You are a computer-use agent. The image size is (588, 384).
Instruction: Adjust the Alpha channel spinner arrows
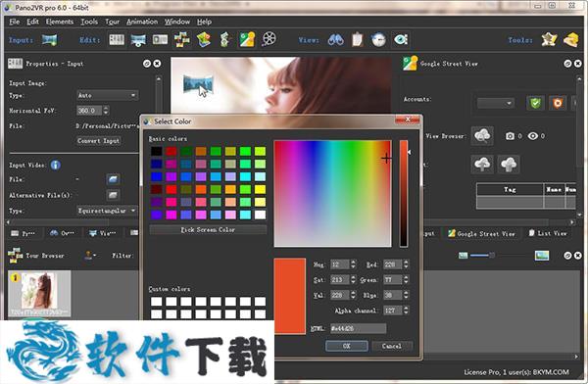pyautogui.click(x=406, y=311)
